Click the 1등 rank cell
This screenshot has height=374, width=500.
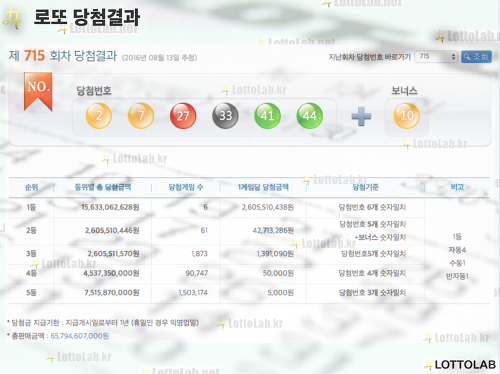coord(31,208)
